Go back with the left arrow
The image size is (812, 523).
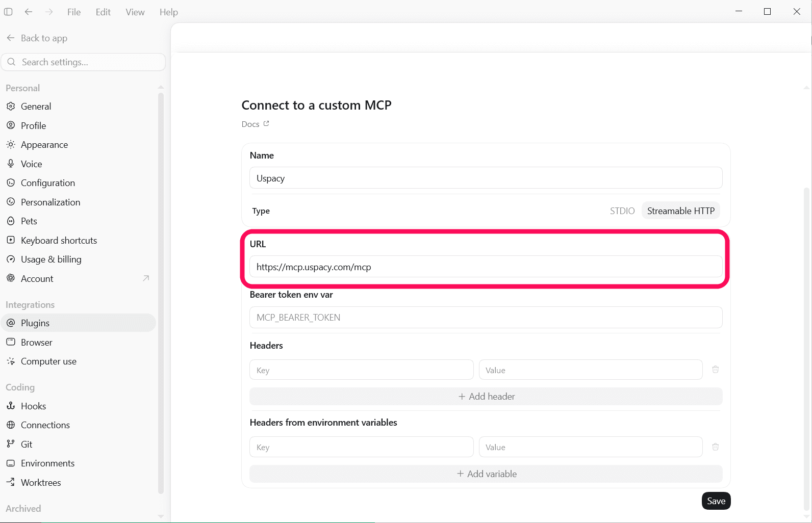(29, 12)
